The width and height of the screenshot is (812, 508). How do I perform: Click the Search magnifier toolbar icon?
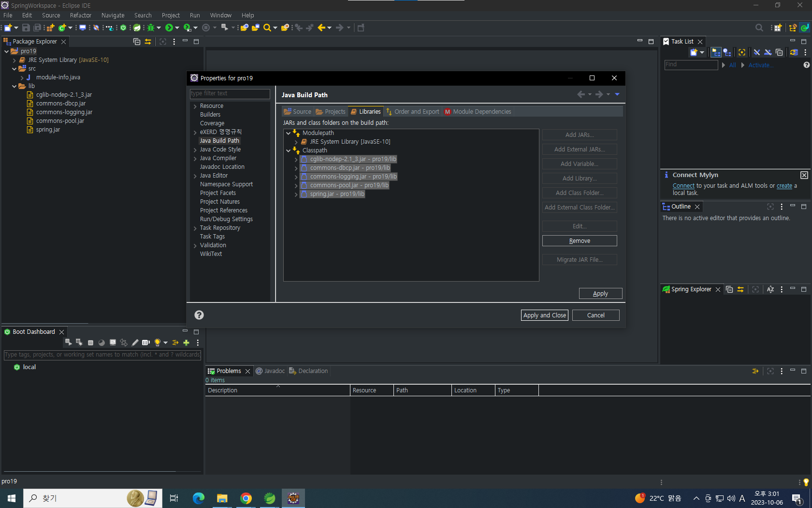[x=267, y=28]
